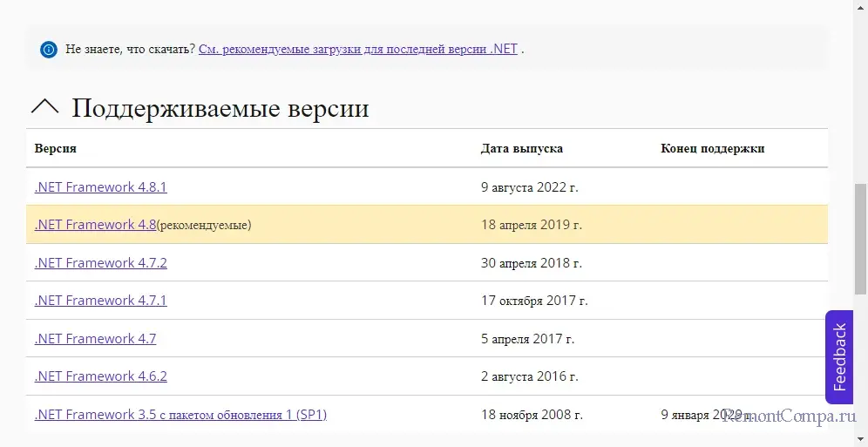Screen dimensions: 868x447
Task: Open the .NET Framework 4.7 link
Action: (95, 338)
